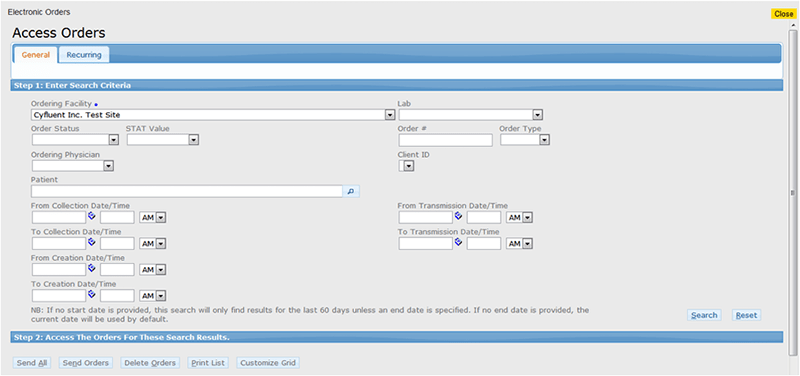Screen dimensions: 800x376
Task: Open calendar picker for To Creation Date
Action: pos(92,294)
